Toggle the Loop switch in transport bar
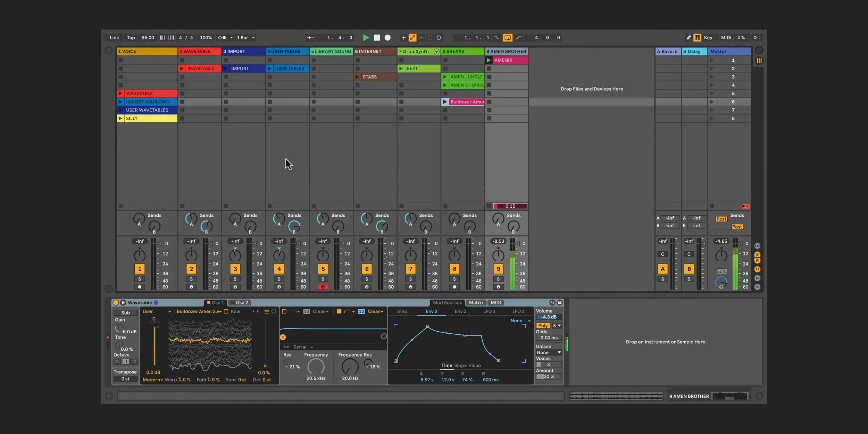This screenshot has width=868, height=434. (x=507, y=37)
